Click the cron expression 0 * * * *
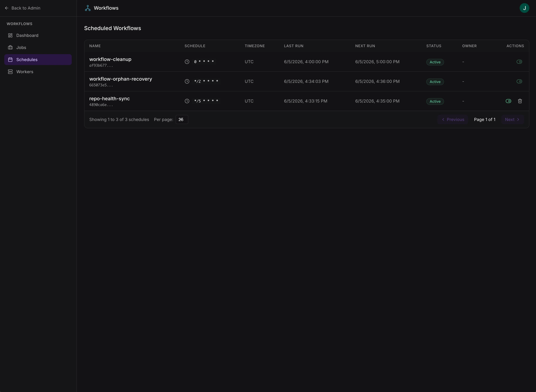This screenshot has height=392, width=536. click(x=204, y=62)
